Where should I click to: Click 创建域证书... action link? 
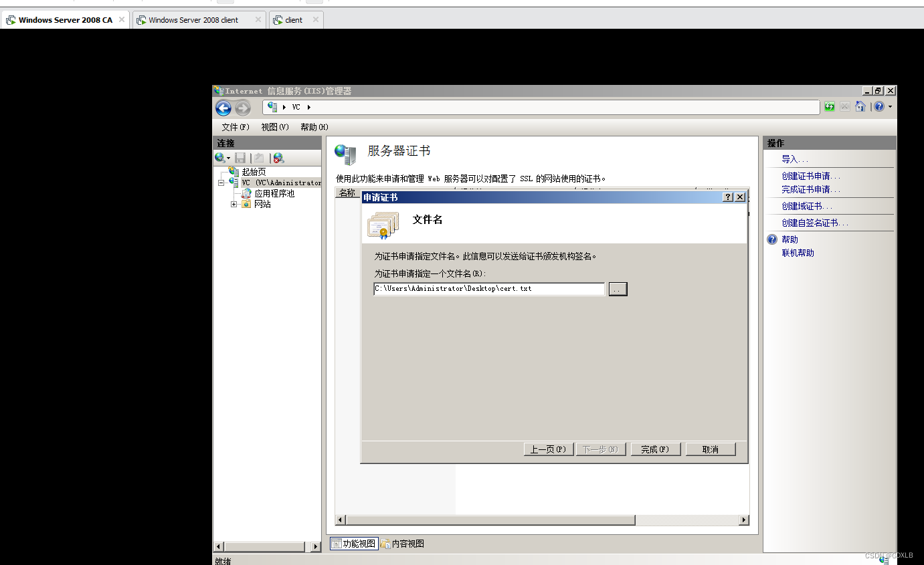[807, 206]
